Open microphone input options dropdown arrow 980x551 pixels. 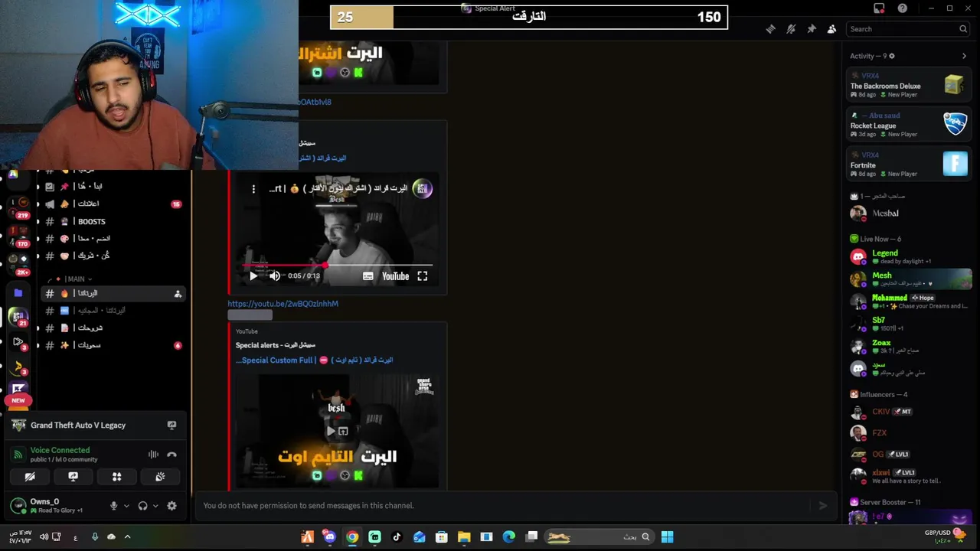point(126,506)
